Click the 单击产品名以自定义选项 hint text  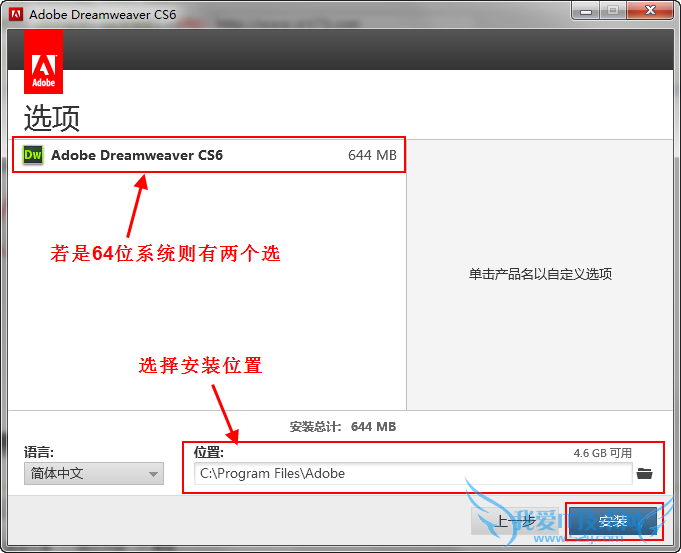540,274
